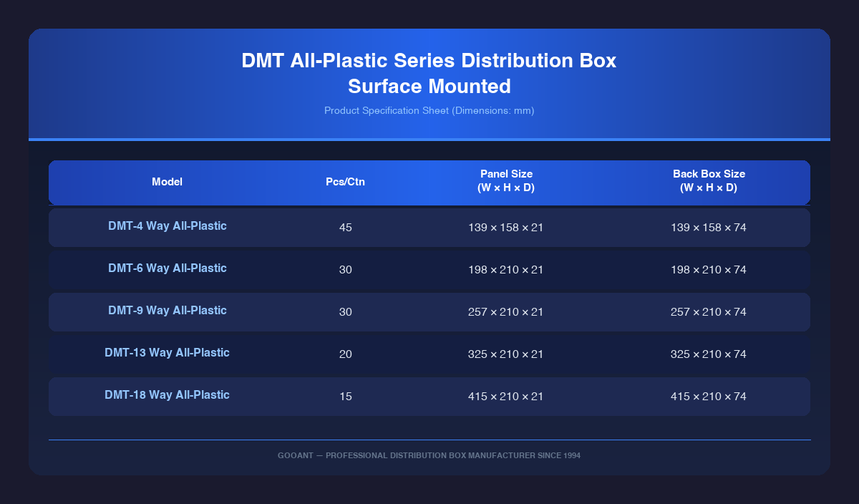Click panel size 139 × 158 × 21
This screenshot has height=504, width=859.
pyautogui.click(x=506, y=228)
